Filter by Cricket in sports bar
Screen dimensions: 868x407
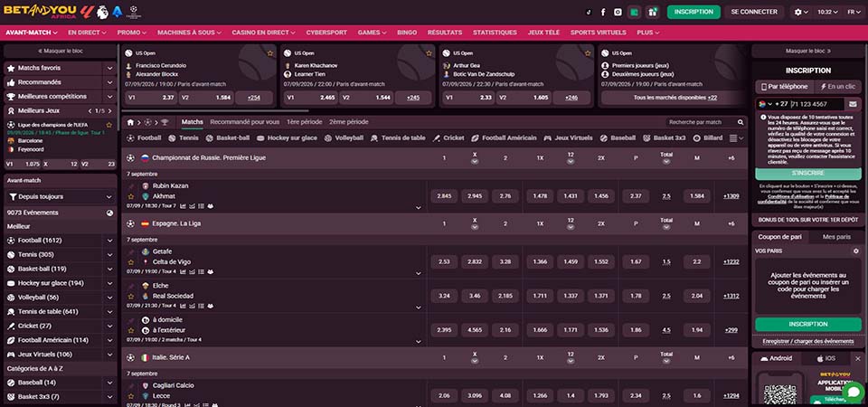[448, 137]
